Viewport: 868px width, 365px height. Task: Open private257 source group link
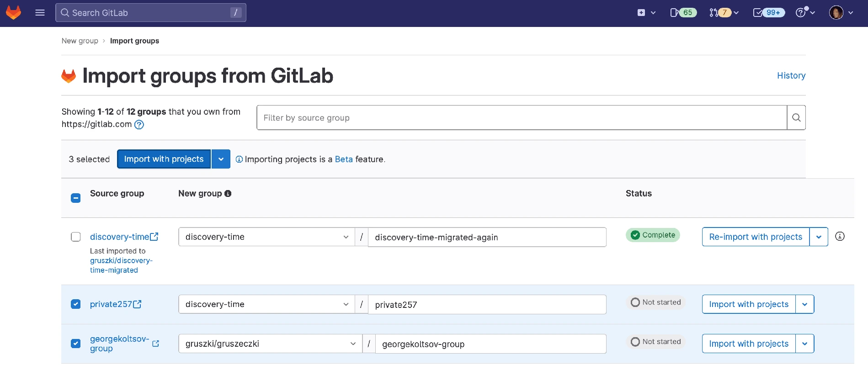[x=116, y=304]
